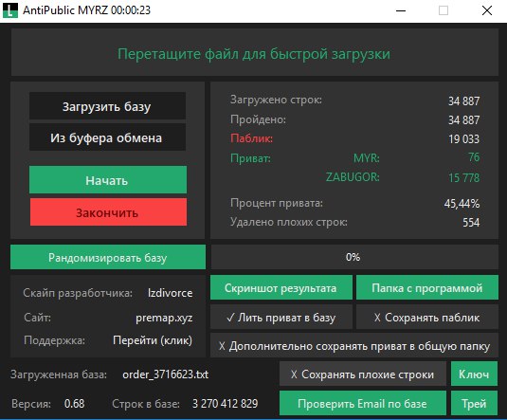Image resolution: width=507 pixels, height=420 pixels.
Task: Send the app to Трей
Action: (x=474, y=403)
